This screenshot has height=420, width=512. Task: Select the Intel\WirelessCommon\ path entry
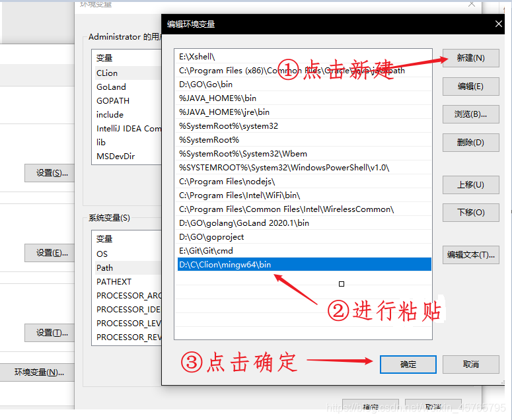click(303, 209)
